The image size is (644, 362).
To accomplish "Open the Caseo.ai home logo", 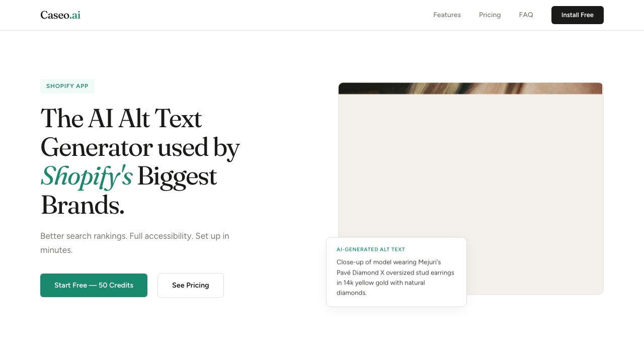I will pos(60,15).
